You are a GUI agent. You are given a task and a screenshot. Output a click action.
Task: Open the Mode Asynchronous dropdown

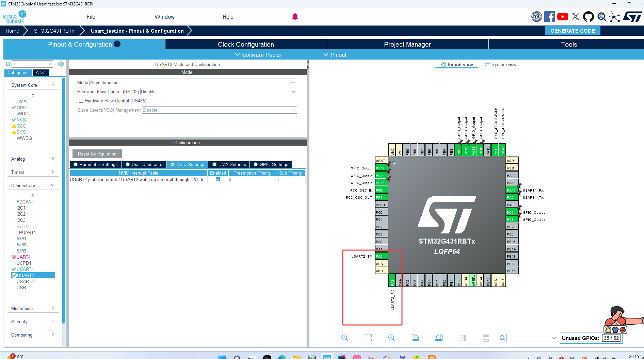point(193,82)
